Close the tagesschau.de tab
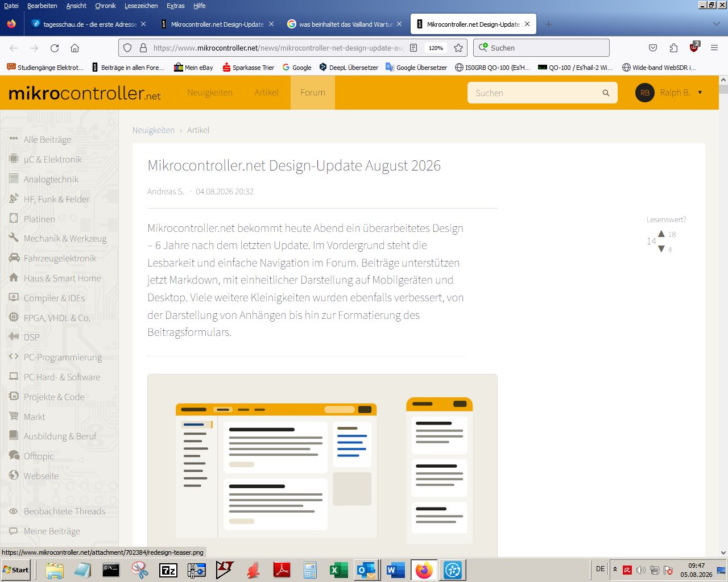This screenshot has height=582, width=728. pos(143,24)
